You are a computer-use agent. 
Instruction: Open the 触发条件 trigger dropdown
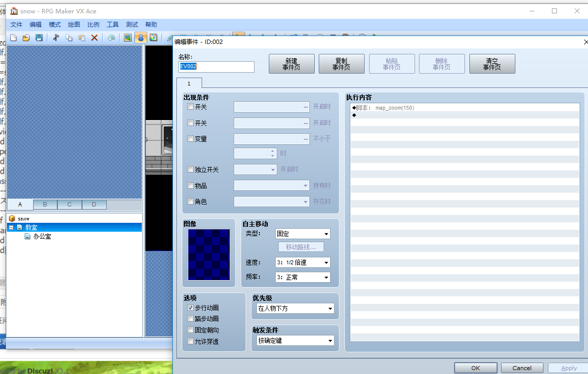pos(330,340)
